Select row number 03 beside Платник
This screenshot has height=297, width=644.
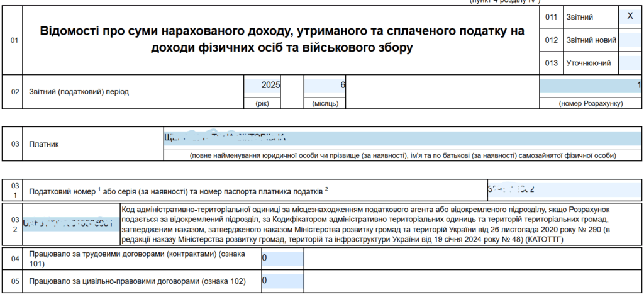14,144
